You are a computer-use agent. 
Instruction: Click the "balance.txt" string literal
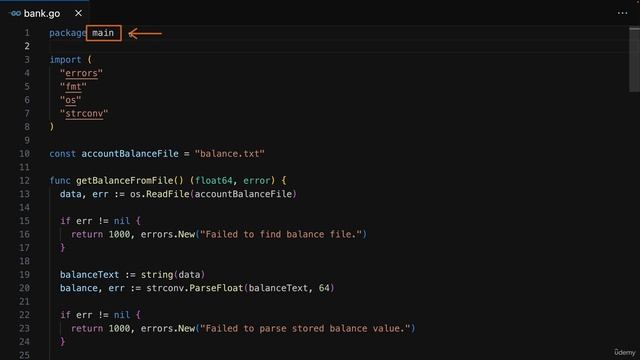click(230, 154)
